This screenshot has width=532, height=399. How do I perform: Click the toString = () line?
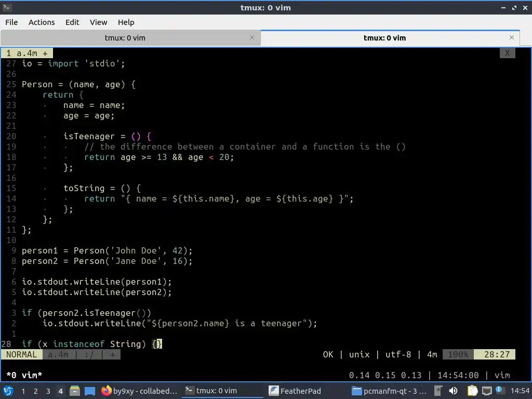click(x=102, y=188)
